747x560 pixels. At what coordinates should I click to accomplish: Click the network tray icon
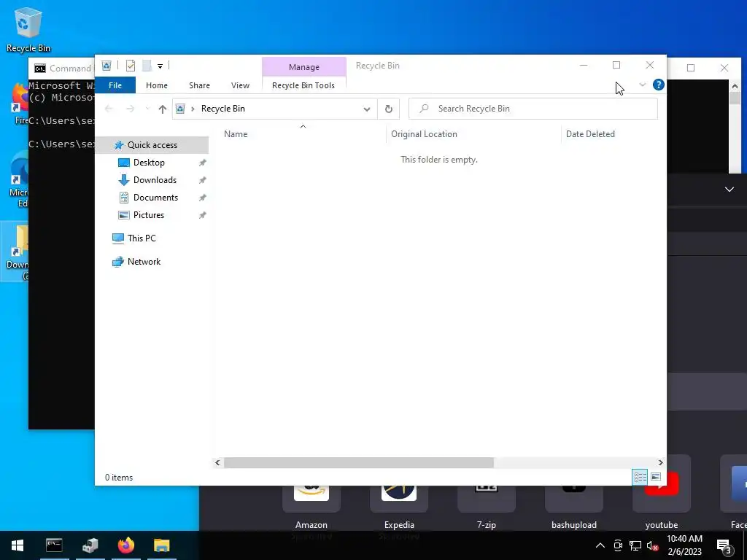coord(635,545)
